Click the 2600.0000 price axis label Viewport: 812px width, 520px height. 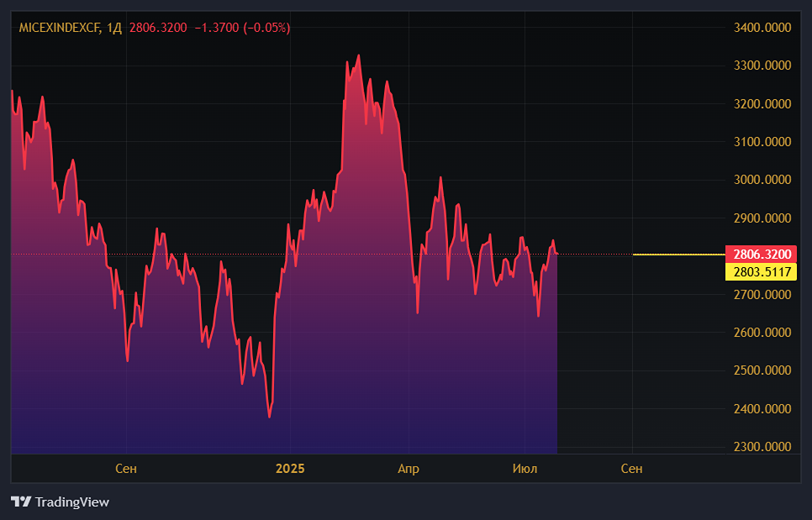(x=762, y=332)
